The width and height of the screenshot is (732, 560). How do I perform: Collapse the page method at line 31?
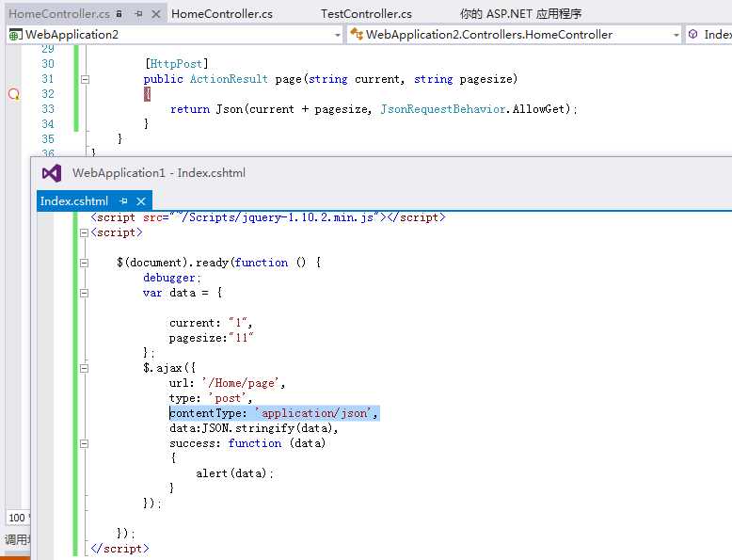pos(85,79)
